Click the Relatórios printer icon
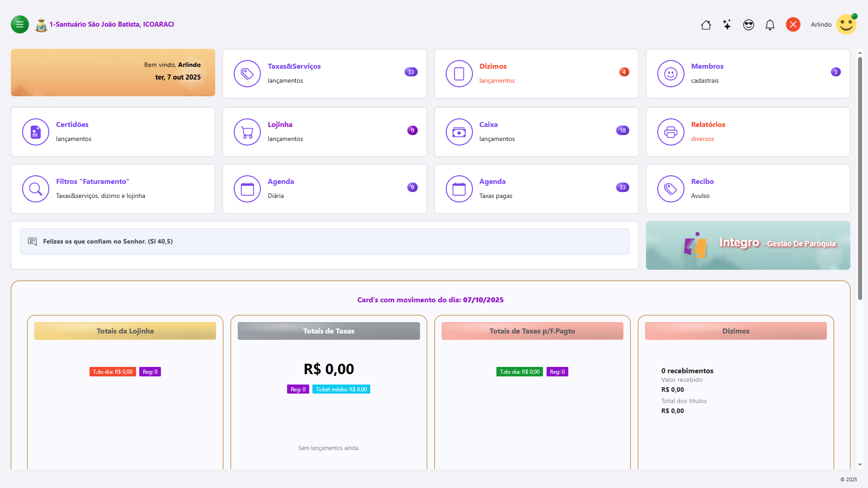This screenshot has height=488, width=868. click(670, 132)
